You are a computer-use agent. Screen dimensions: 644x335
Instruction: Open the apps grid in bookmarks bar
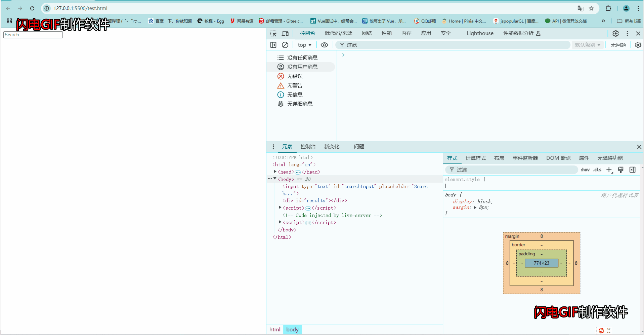coord(9,21)
